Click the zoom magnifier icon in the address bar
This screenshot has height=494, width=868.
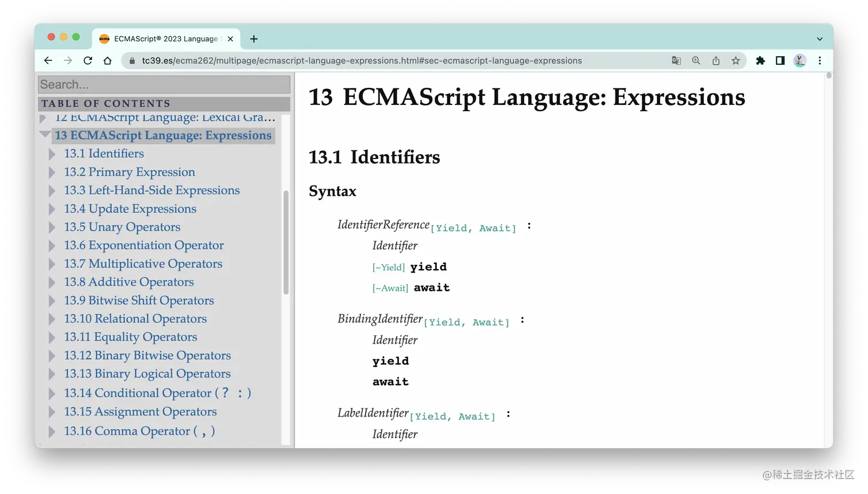(696, 60)
